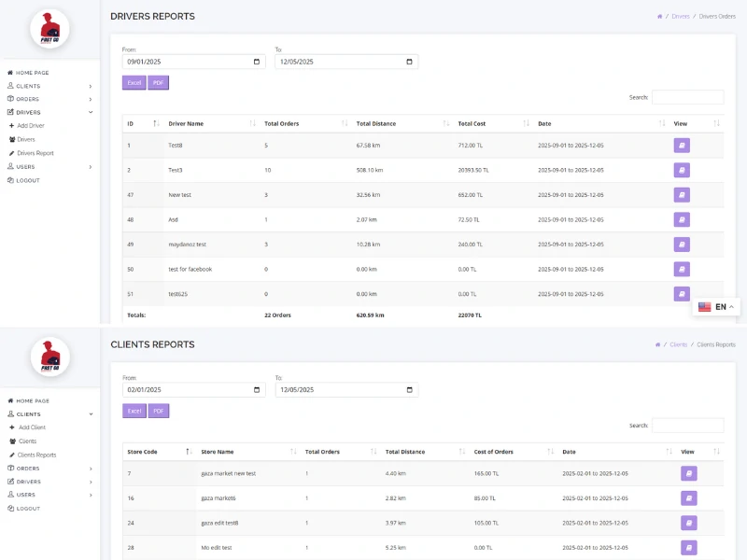
Task: Click Excel export button on Drivers Reports page
Action: [134, 82]
